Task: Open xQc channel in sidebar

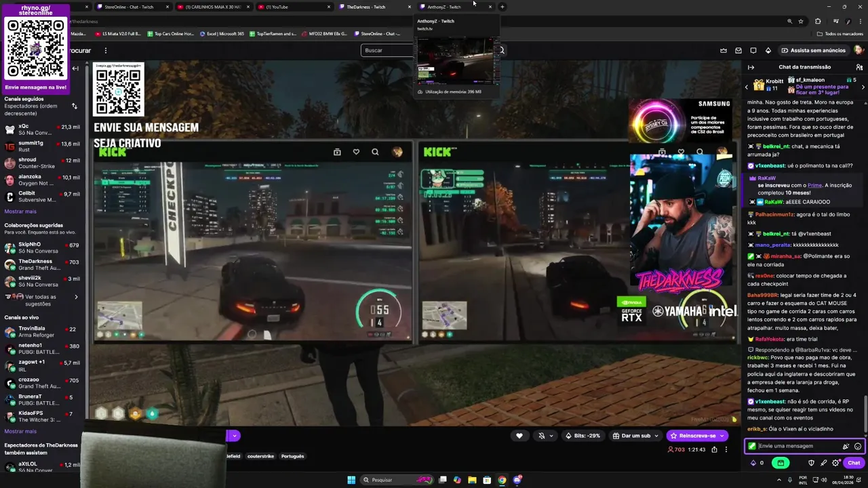Action: [42, 129]
